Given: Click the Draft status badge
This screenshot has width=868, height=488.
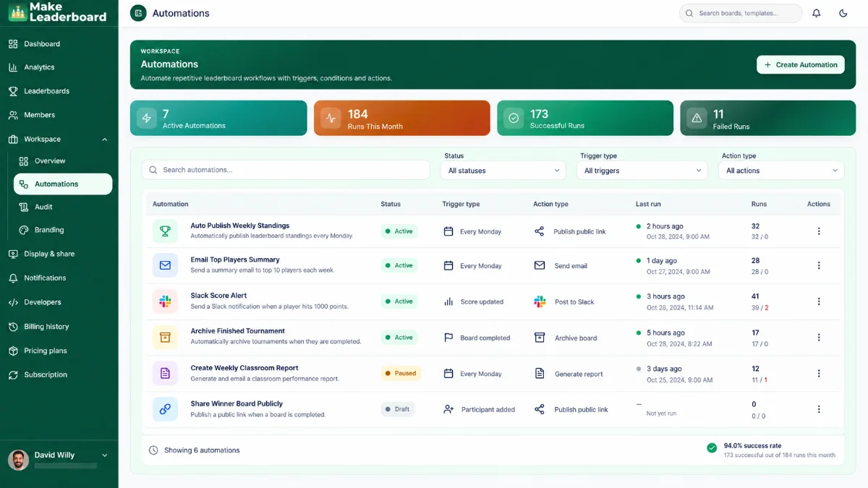Looking at the screenshot, I should [x=398, y=409].
